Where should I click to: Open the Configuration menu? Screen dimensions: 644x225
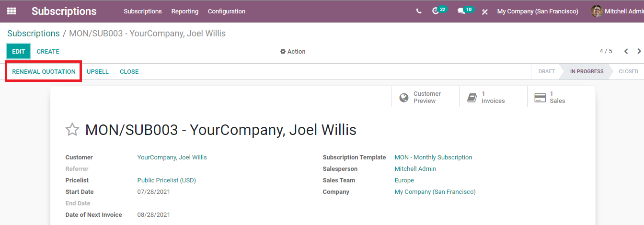pyautogui.click(x=227, y=11)
